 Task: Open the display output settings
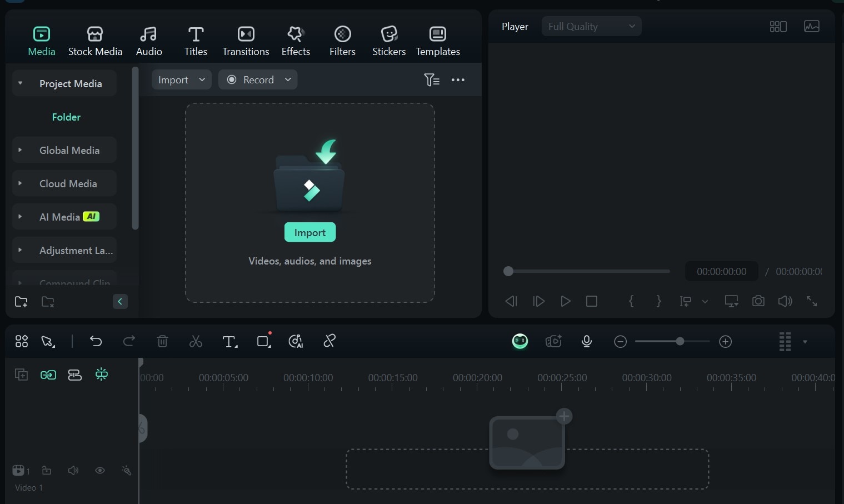(x=731, y=301)
